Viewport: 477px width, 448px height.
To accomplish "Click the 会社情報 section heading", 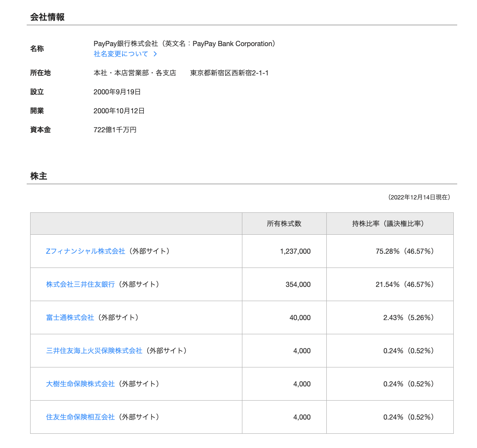I will tap(47, 17).
